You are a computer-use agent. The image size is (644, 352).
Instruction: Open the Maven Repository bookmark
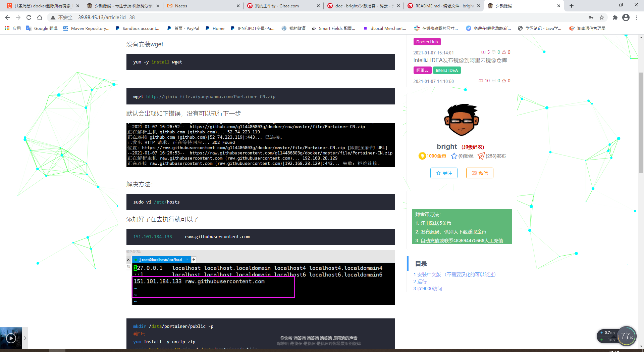point(87,28)
